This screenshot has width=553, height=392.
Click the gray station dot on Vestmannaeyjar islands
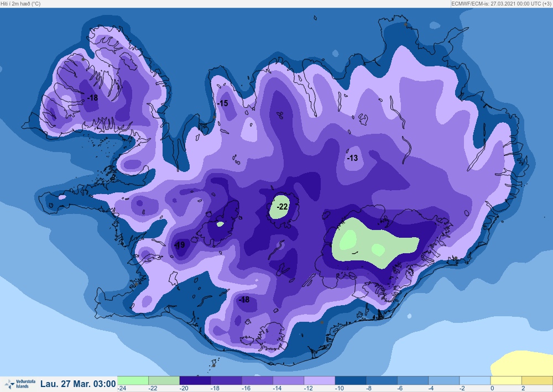point(213,365)
